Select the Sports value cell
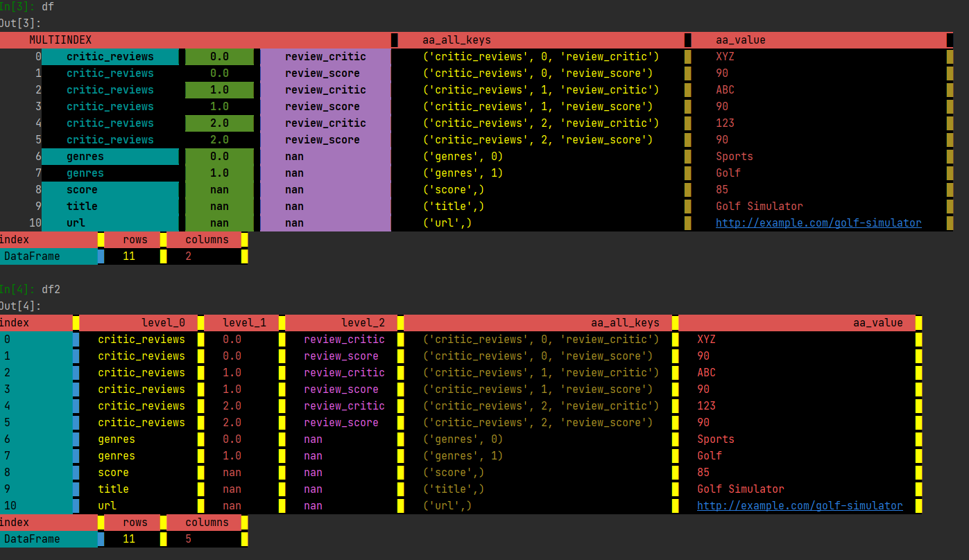 click(734, 156)
